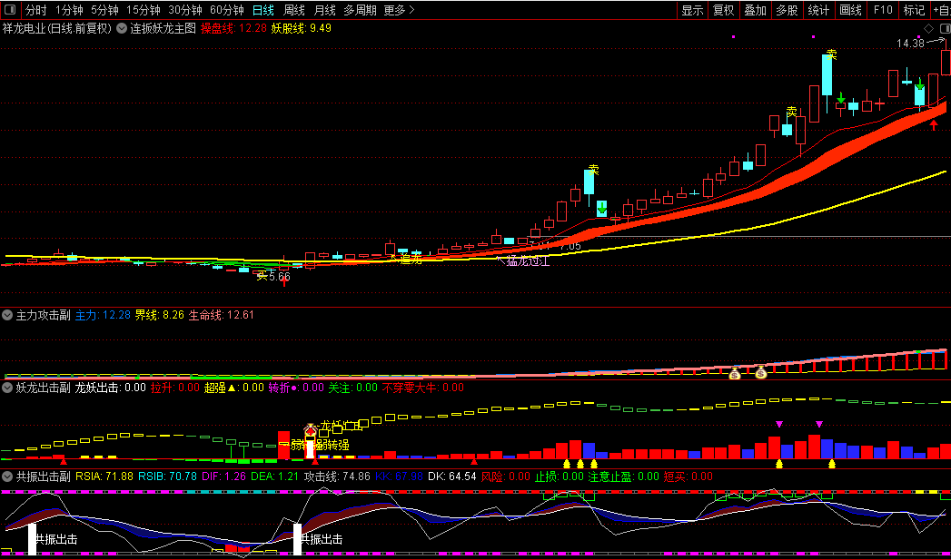Click the left money bag icon in 主力攻击副

[x=735, y=373]
